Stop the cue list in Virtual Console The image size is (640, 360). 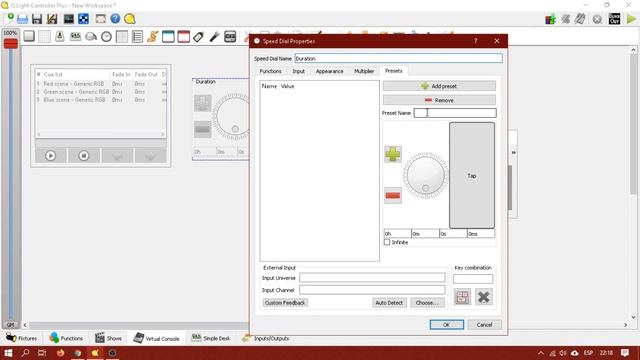[x=84, y=156]
